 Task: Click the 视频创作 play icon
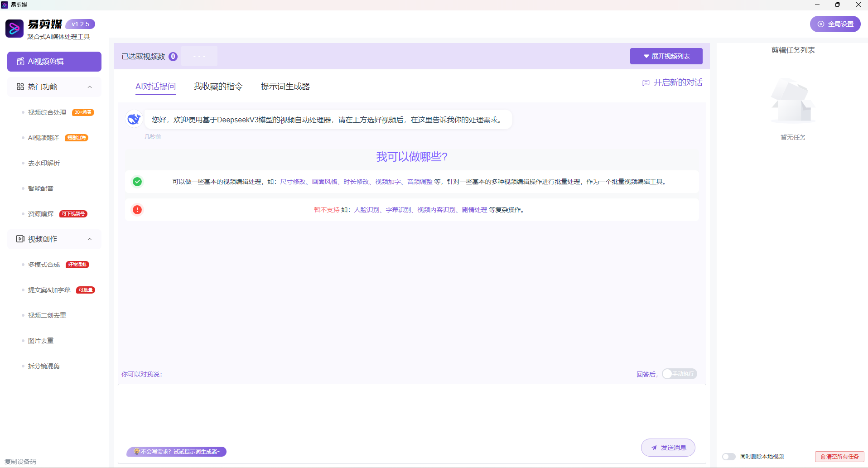coord(20,239)
